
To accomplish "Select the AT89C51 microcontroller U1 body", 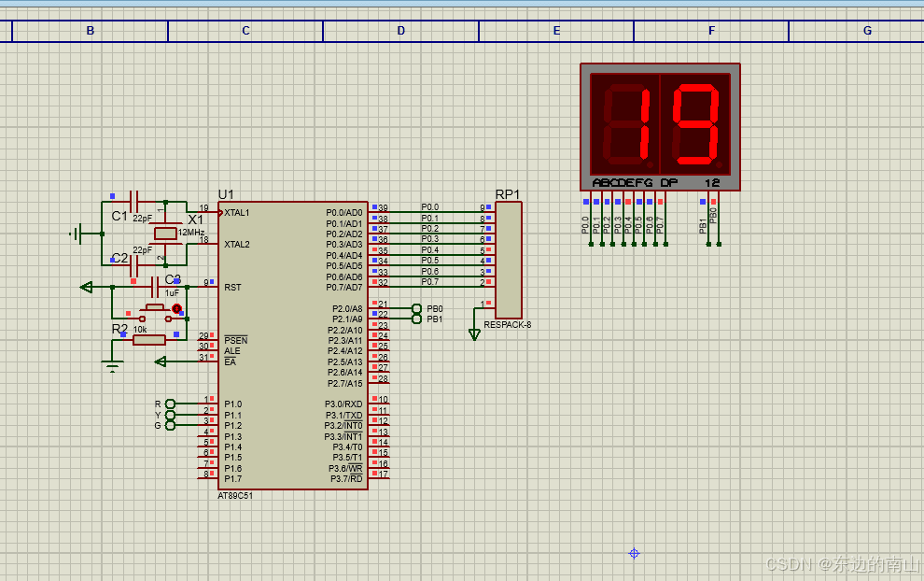I will coord(293,346).
